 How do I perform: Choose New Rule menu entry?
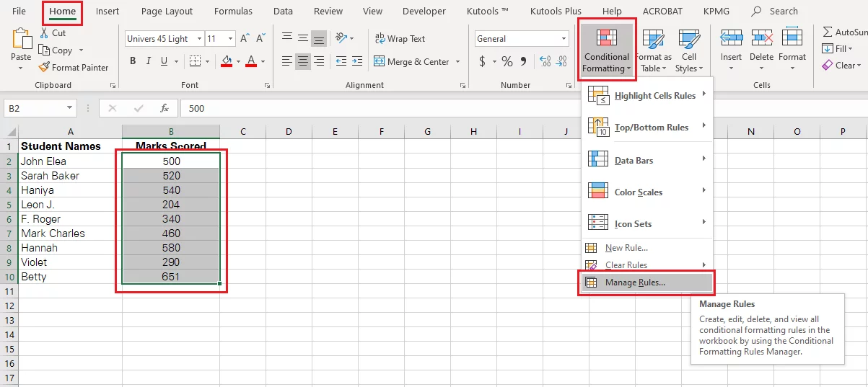tap(647, 248)
